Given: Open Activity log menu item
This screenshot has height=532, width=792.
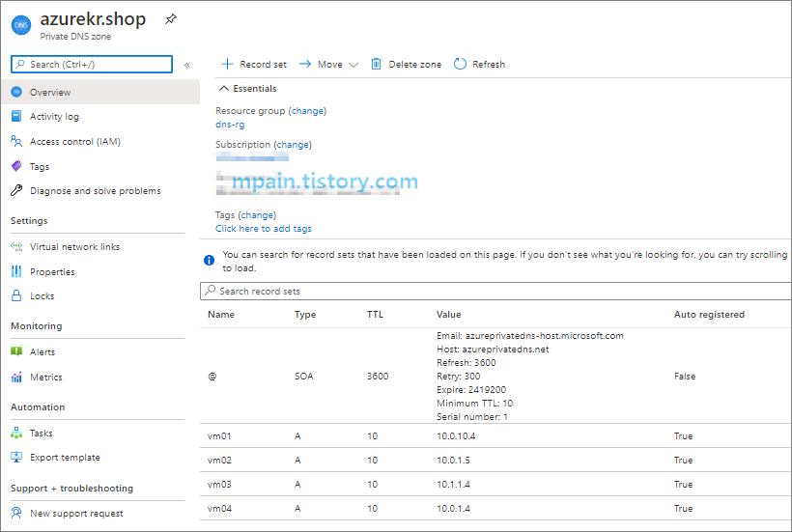Looking at the screenshot, I should click(54, 117).
